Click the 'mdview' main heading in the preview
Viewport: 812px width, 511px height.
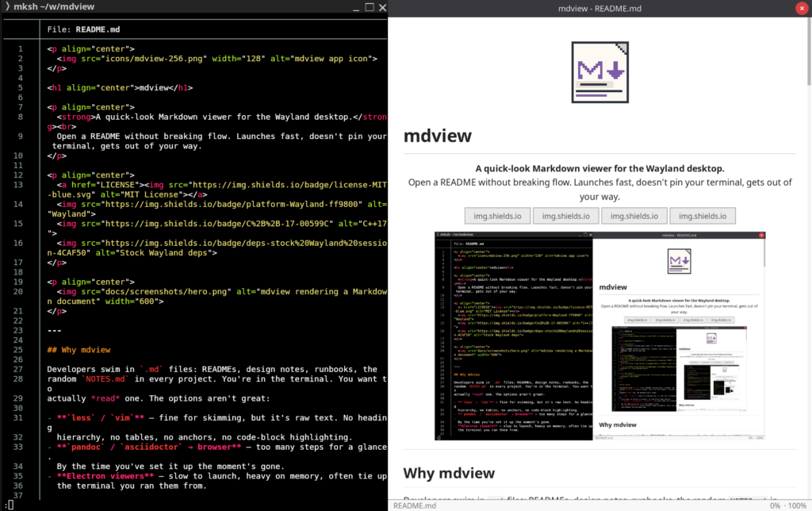pyautogui.click(x=438, y=136)
